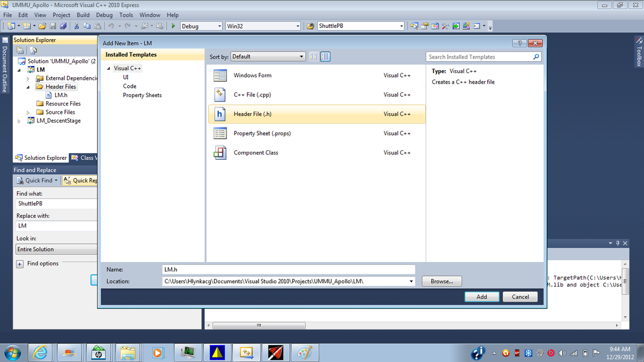Open the Look in Entire Solution dropdown
Viewport: 644px width, 362px height.
click(x=56, y=249)
